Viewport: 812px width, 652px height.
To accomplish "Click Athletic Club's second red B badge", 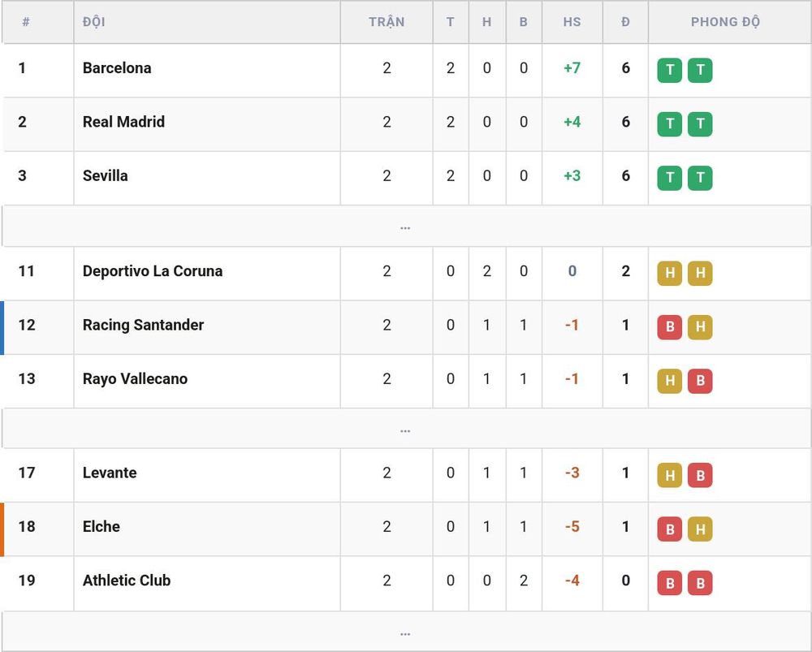I will click(x=700, y=583).
